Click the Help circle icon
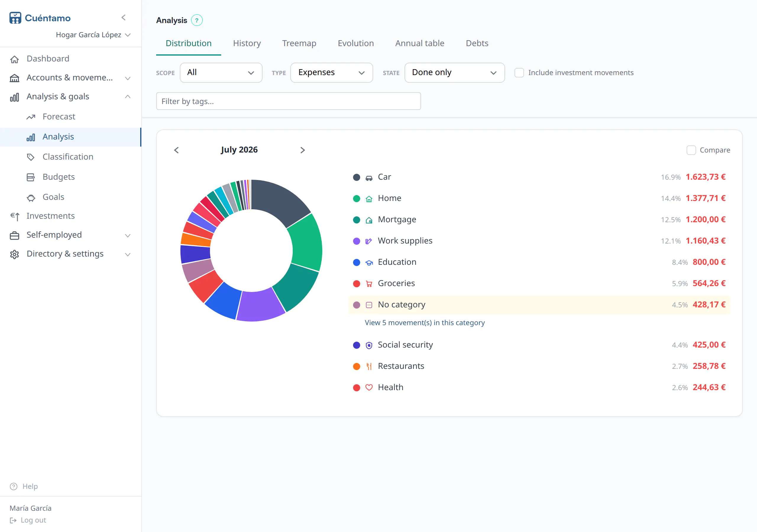 [x=14, y=486]
